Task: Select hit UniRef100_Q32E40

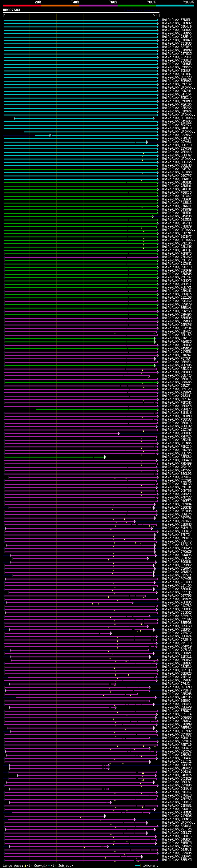Action: point(176,37)
